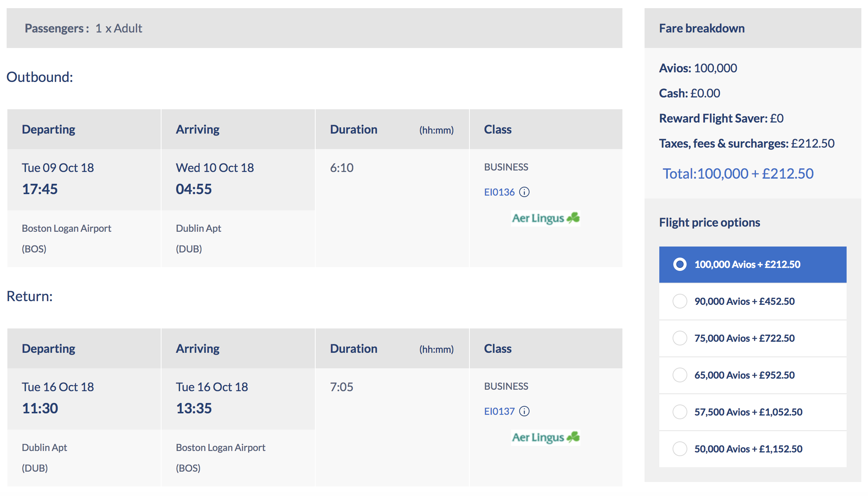This screenshot has height=496, width=868.
Task: Select 100,000 Avios + £212.50 option
Action: [x=753, y=264]
